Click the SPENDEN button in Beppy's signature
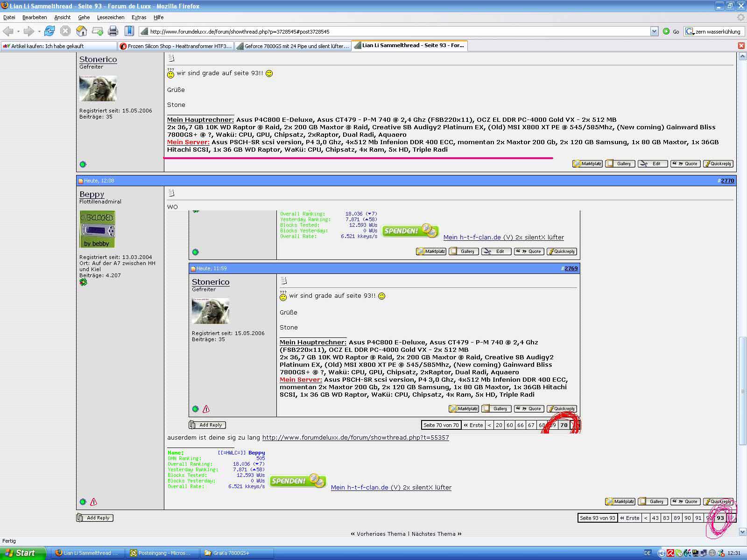Screen dimensions: 747x560 [x=297, y=481]
